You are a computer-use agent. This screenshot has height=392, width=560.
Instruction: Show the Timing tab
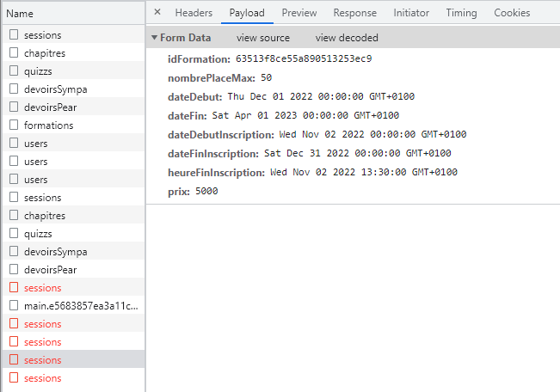click(x=461, y=13)
